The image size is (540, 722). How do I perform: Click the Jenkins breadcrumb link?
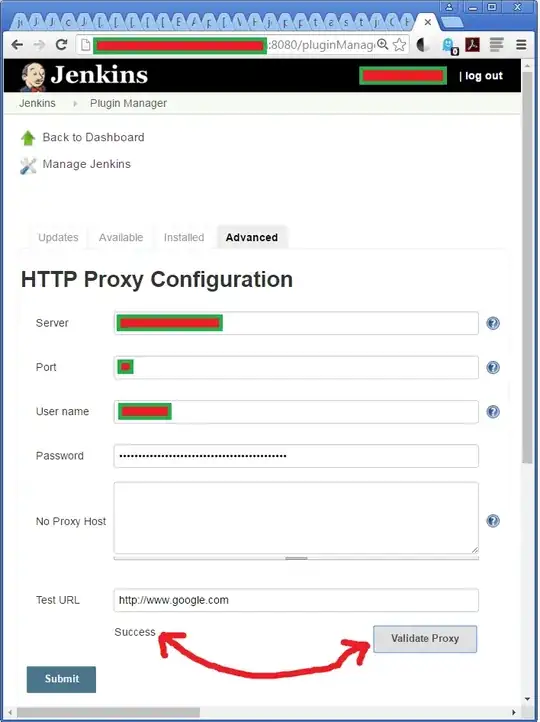[37, 103]
